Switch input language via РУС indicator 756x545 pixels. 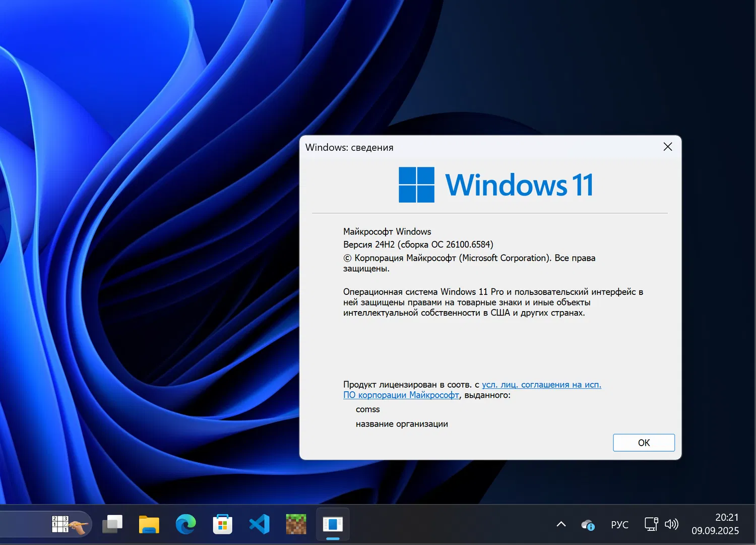619,524
